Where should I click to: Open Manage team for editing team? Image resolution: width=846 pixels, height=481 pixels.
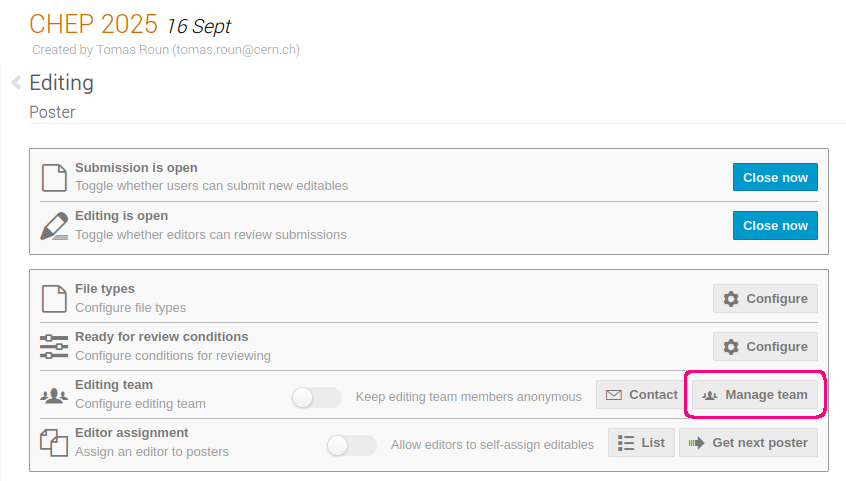(755, 395)
